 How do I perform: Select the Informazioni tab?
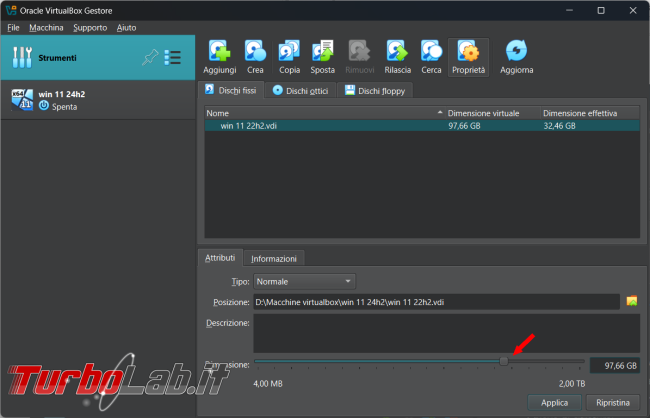coord(274,258)
